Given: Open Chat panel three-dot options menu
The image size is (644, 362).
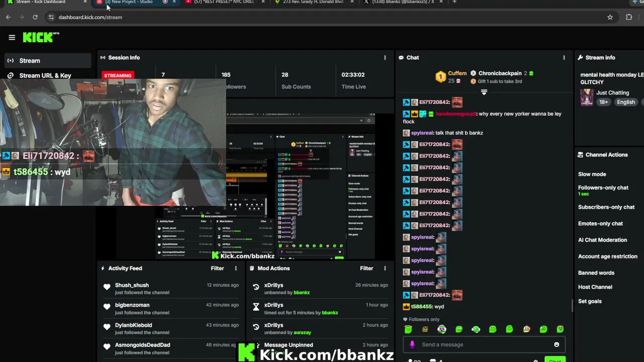Looking at the screenshot, I should pyautogui.click(x=564, y=58).
